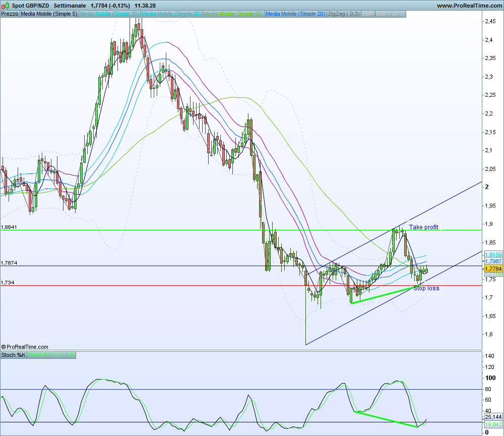The image size is (504, 436).
Task: Click the yellow current price tag 1,7784
Action: [x=493, y=269]
